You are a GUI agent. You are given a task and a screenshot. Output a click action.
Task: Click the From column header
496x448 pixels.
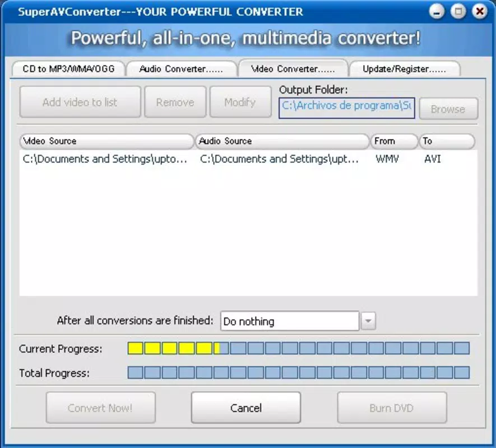(394, 141)
